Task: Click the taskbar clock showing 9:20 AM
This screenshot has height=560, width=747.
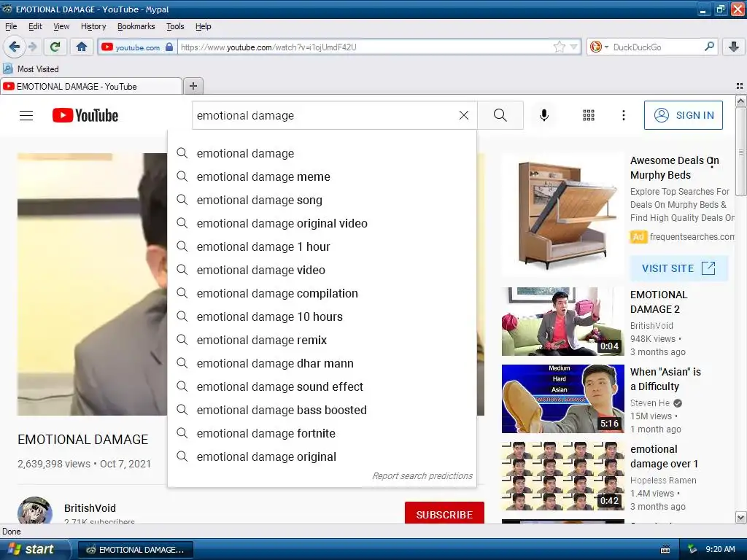Action: 720,549
